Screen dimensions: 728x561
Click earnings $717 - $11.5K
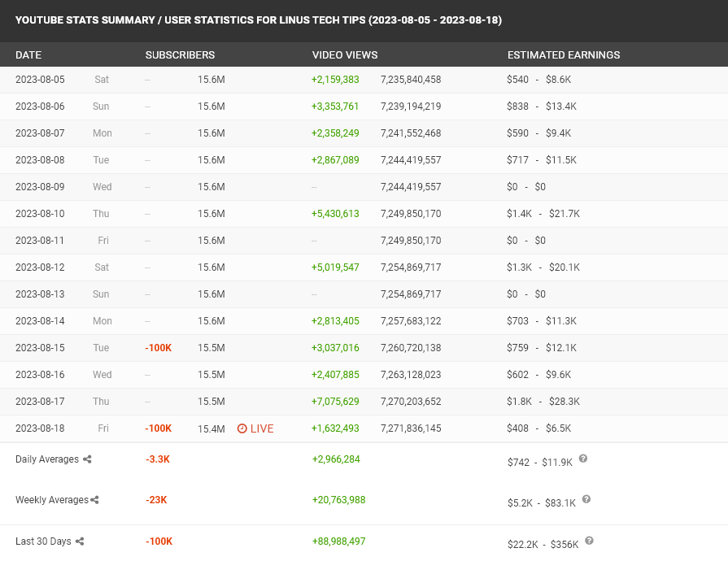542,160
